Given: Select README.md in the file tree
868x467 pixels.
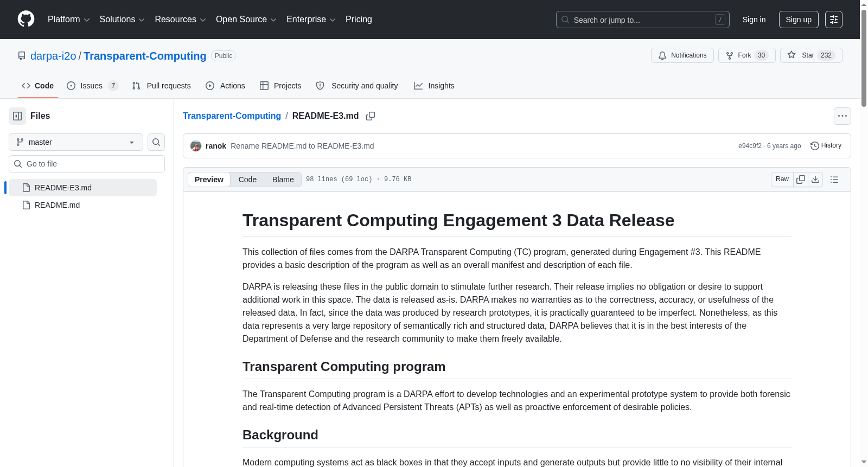Looking at the screenshot, I should tap(82, 205).
